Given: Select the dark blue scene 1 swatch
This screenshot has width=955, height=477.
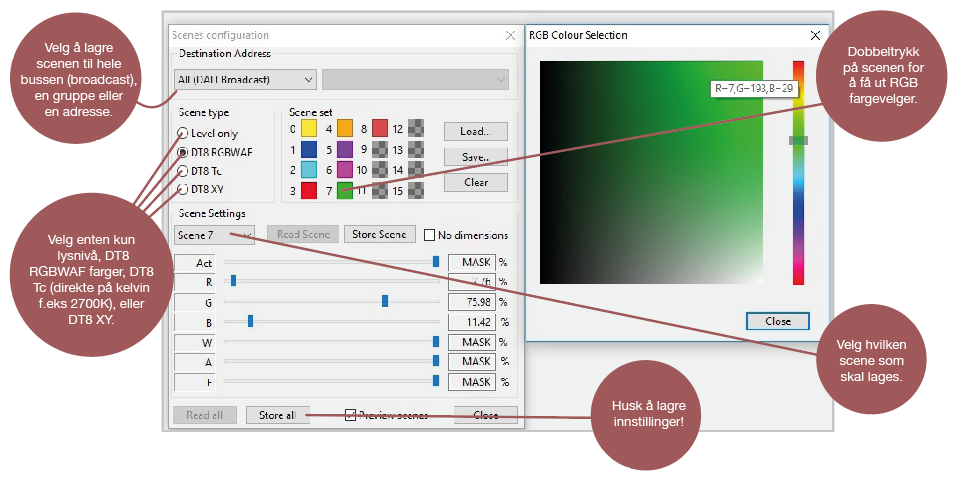Looking at the screenshot, I should click(309, 149).
